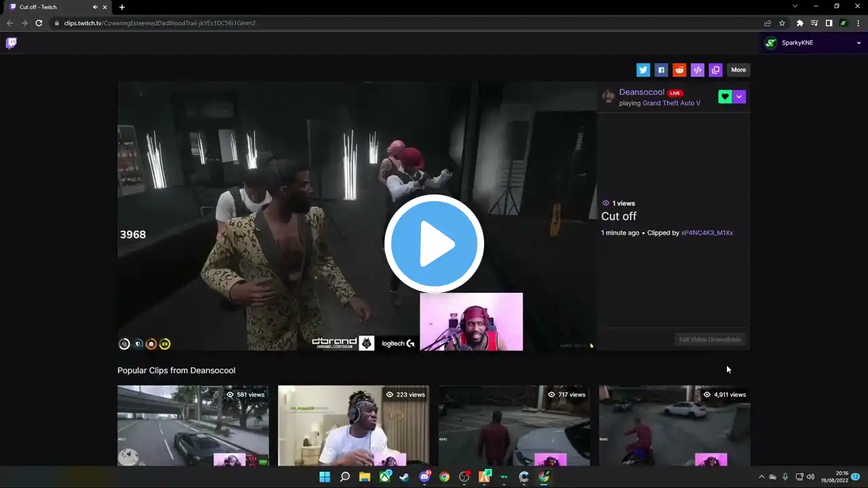The image size is (868, 488).
Task: View site information lock icon
Action: [x=57, y=23]
